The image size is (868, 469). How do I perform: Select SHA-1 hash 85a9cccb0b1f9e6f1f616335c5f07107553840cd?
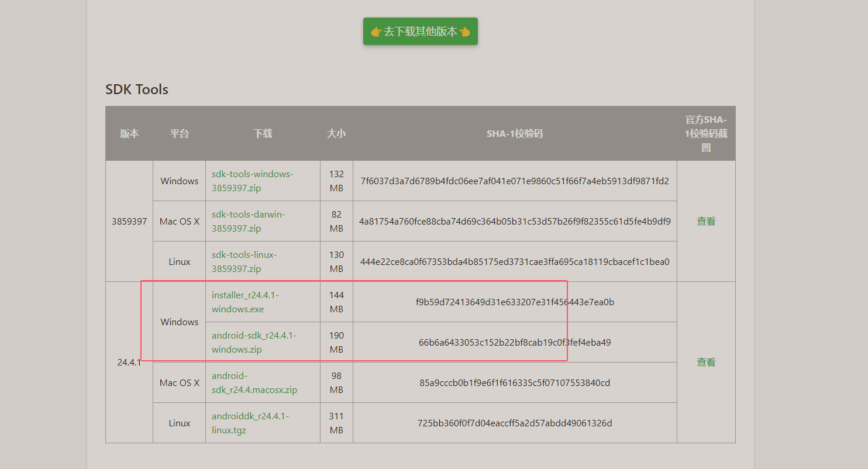(x=515, y=382)
